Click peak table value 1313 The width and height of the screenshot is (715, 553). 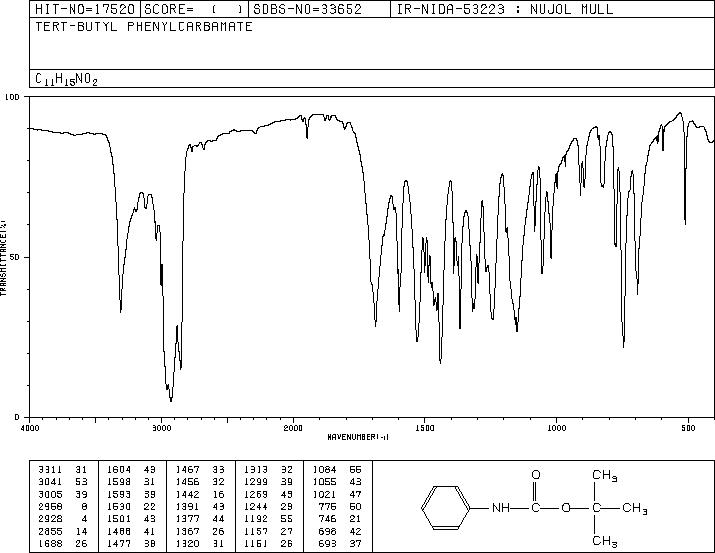pos(256,470)
